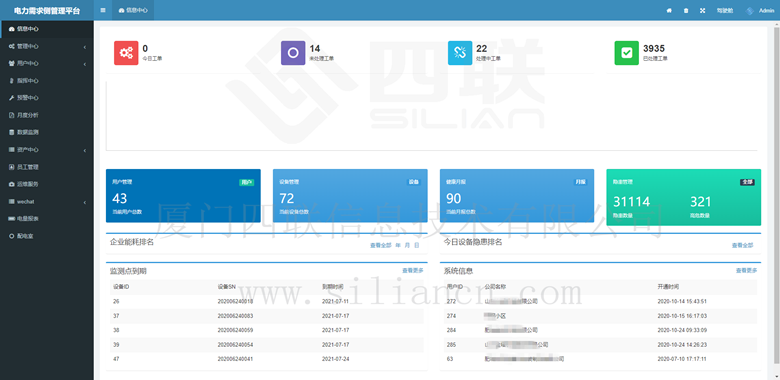
Task: Click the home icon in top bar
Action: tap(669, 10)
